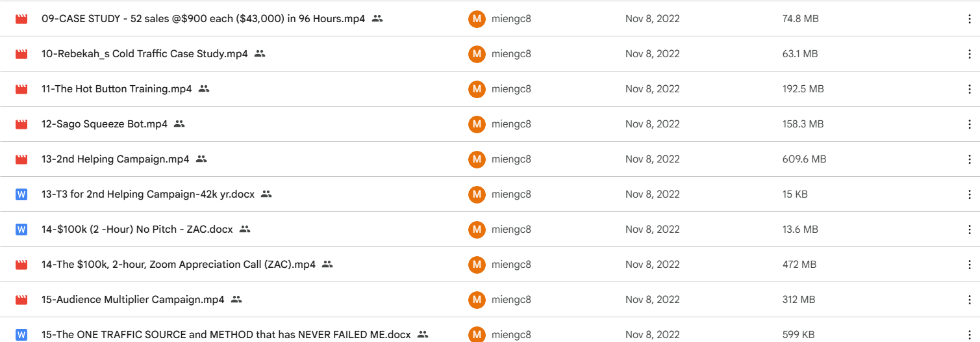The height and width of the screenshot is (342, 980).
Task: Click the 609.6 MB size on 13-2nd Helping row
Action: 804,159
